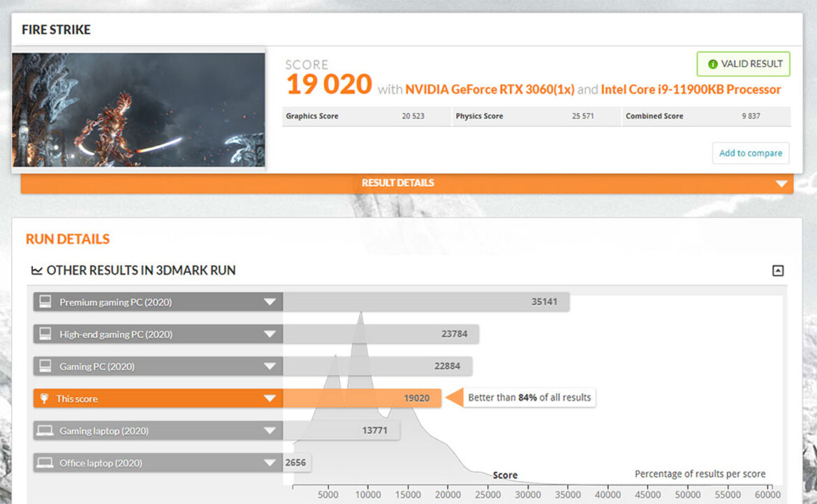Select the Gaming laptop (2020) row label
Viewport: 817px width, 504px height.
[104, 431]
